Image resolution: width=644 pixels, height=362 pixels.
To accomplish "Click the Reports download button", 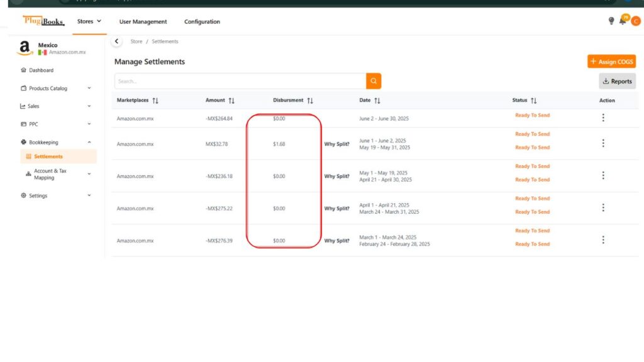I will [x=618, y=81].
